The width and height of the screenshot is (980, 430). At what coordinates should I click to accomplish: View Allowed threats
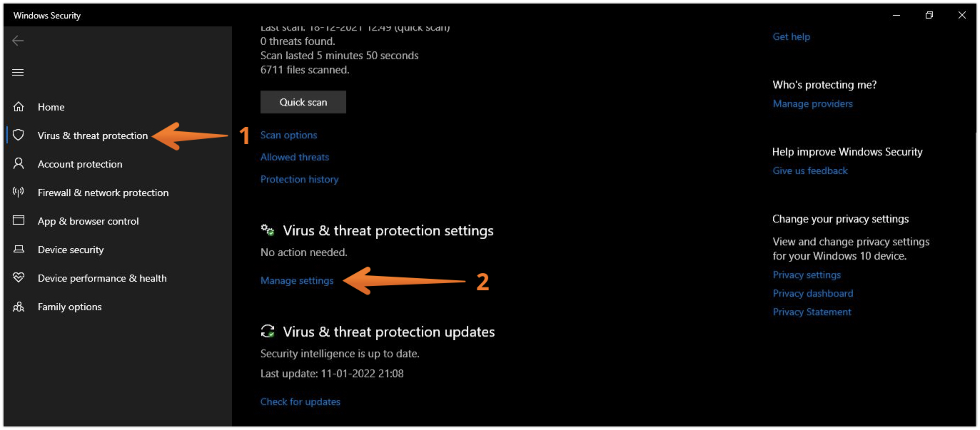coord(295,157)
